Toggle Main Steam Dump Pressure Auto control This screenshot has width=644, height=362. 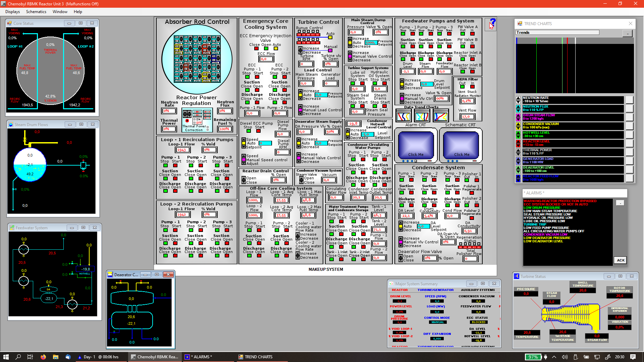point(351,42)
